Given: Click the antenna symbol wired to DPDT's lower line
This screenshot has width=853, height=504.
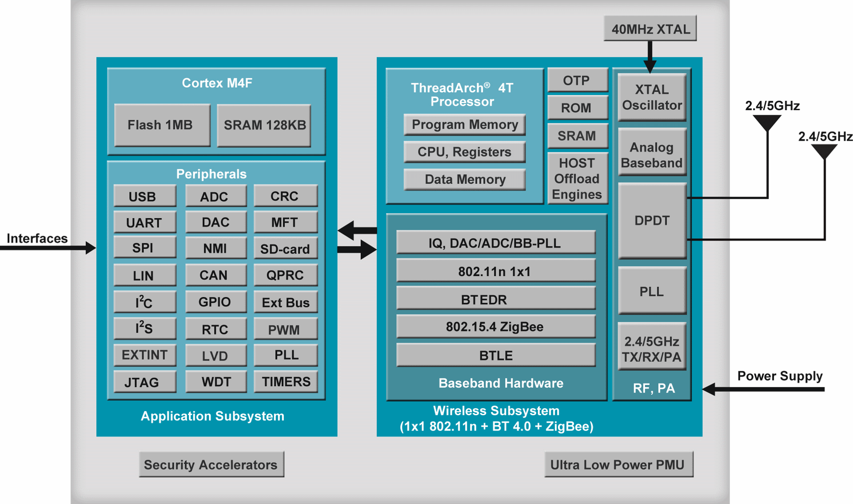Looking at the screenshot, I should [825, 152].
